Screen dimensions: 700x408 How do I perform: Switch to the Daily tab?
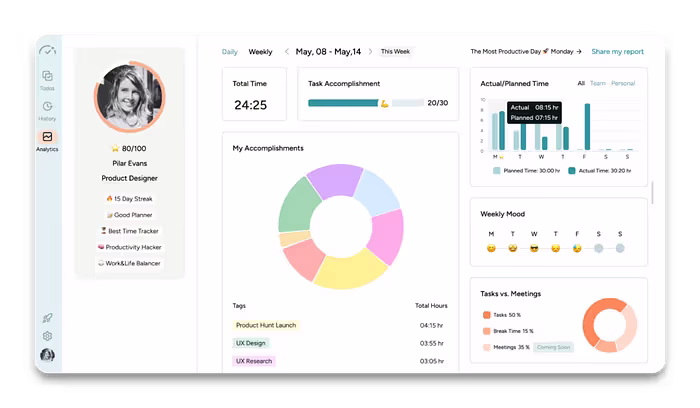coord(229,52)
